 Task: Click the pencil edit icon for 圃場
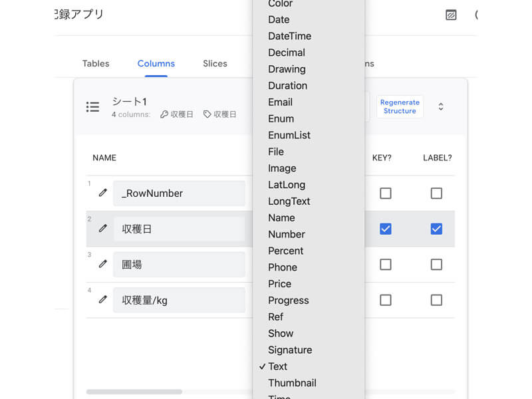102,264
